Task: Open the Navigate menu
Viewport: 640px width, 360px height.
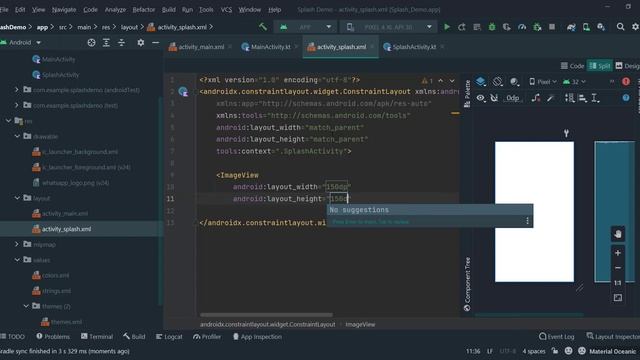Action: click(x=64, y=9)
